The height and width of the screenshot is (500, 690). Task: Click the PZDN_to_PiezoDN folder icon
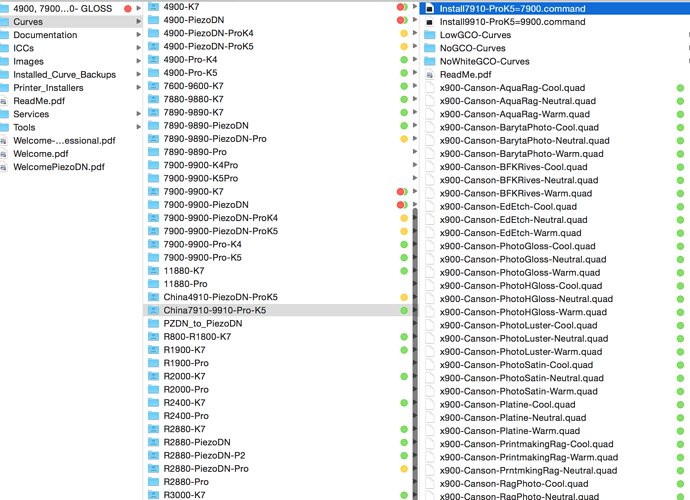click(x=153, y=324)
